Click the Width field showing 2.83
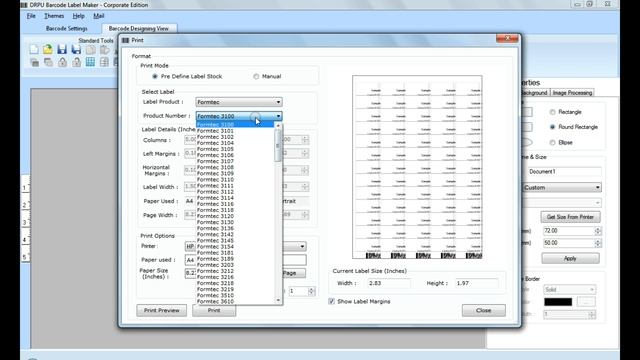The width and height of the screenshot is (640, 360). 389,283
